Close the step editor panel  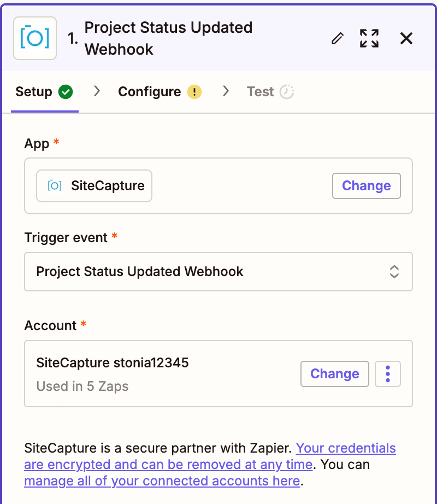406,38
